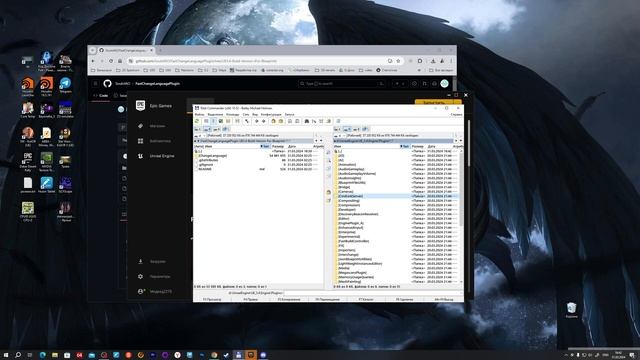Click taskbar search magnifier icon
Image resolution: width=640 pixels, height=360 pixels.
pos(18,355)
